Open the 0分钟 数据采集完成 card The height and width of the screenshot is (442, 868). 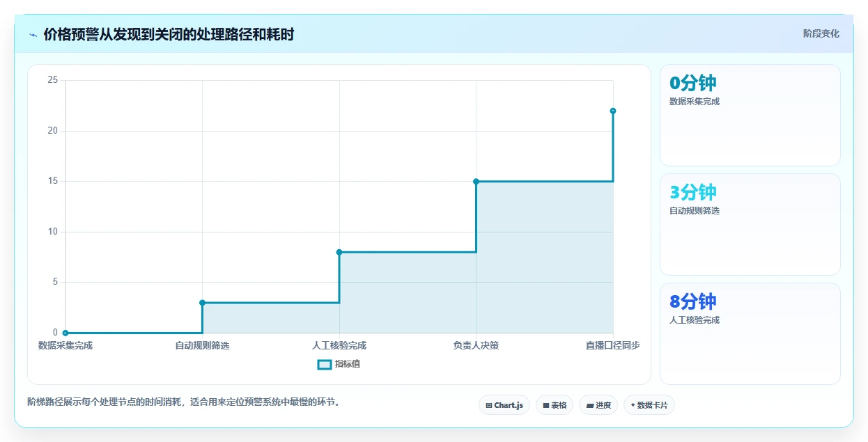[x=750, y=115]
